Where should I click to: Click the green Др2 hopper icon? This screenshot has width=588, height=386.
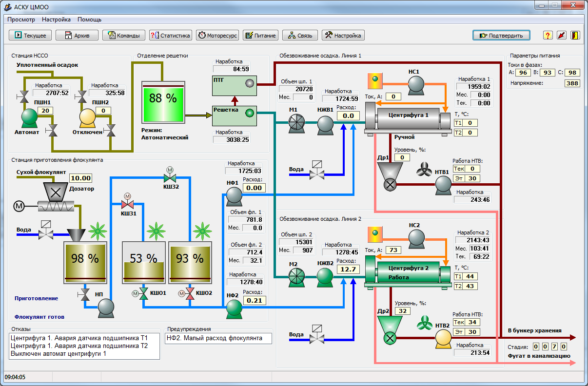pyautogui.click(x=390, y=330)
